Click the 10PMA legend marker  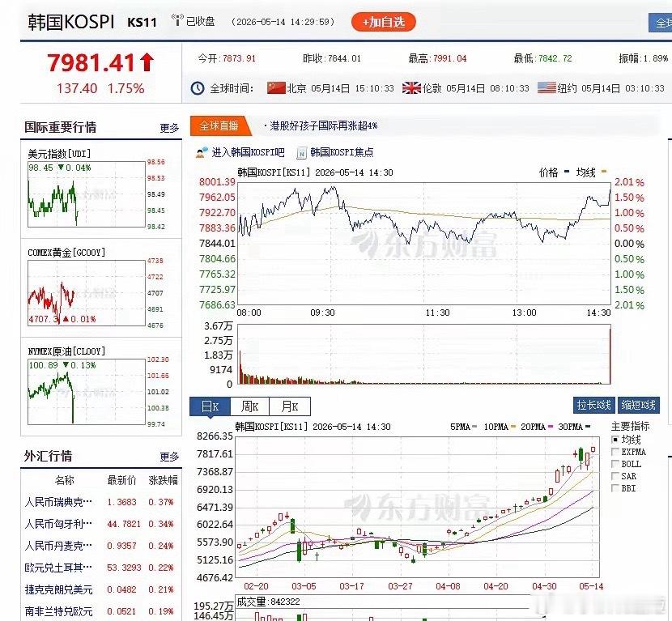tap(513, 427)
